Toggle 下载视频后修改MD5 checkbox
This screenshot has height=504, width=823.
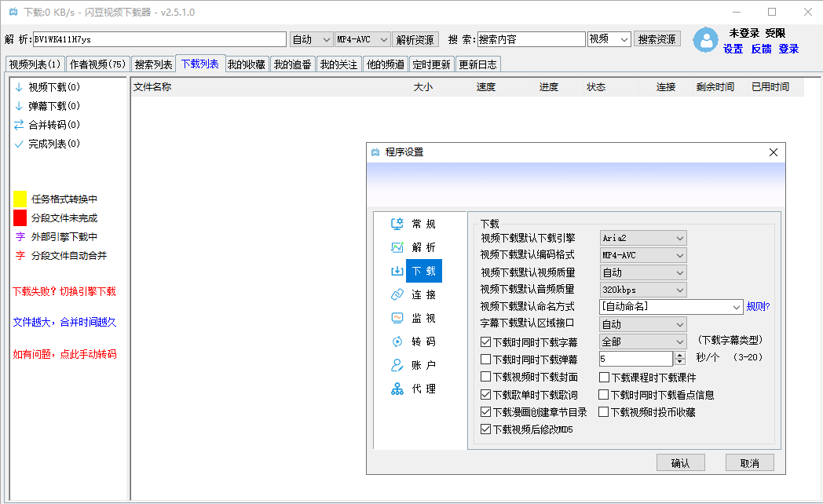(486, 429)
